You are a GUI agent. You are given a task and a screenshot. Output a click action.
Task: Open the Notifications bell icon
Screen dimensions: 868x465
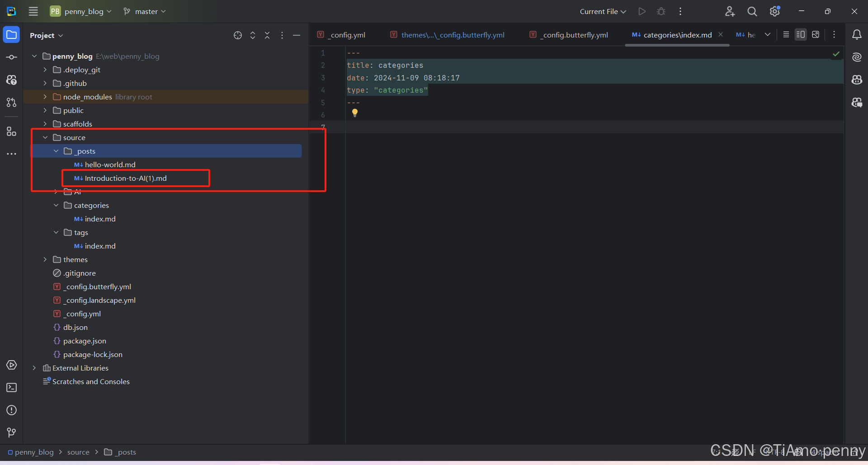click(857, 35)
